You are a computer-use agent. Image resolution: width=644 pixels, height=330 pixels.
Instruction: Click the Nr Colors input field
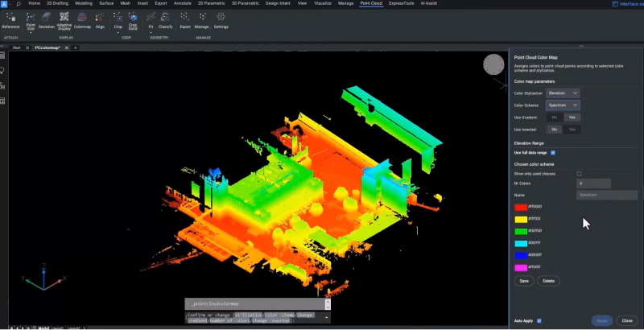[x=593, y=184]
